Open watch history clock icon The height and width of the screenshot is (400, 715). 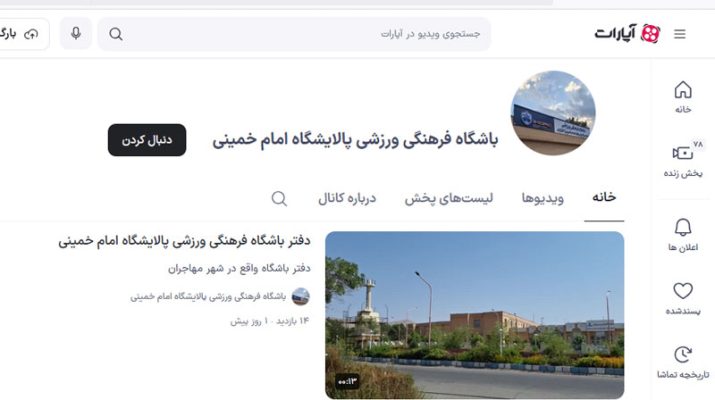pyautogui.click(x=683, y=362)
